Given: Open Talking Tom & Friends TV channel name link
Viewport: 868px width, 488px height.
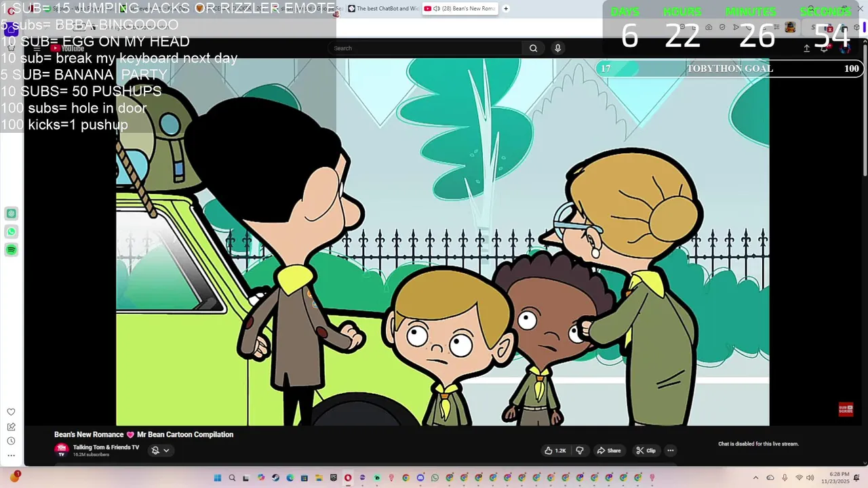Looking at the screenshot, I should point(106,447).
